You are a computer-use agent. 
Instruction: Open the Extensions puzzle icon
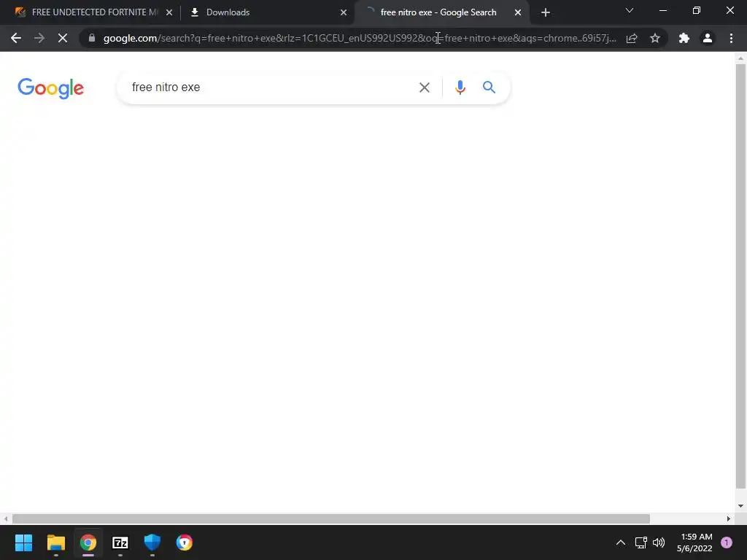click(x=684, y=38)
